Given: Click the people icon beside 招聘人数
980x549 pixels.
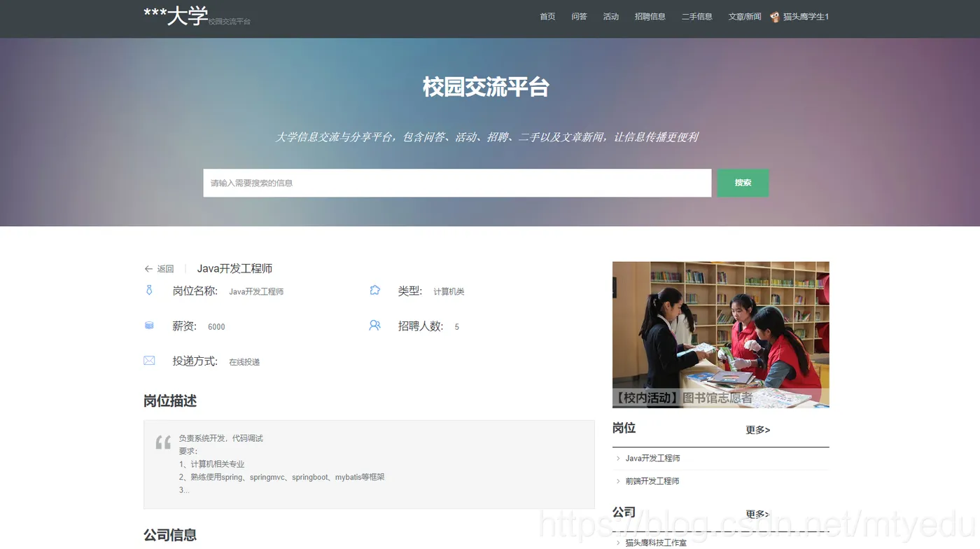Looking at the screenshot, I should coord(374,326).
